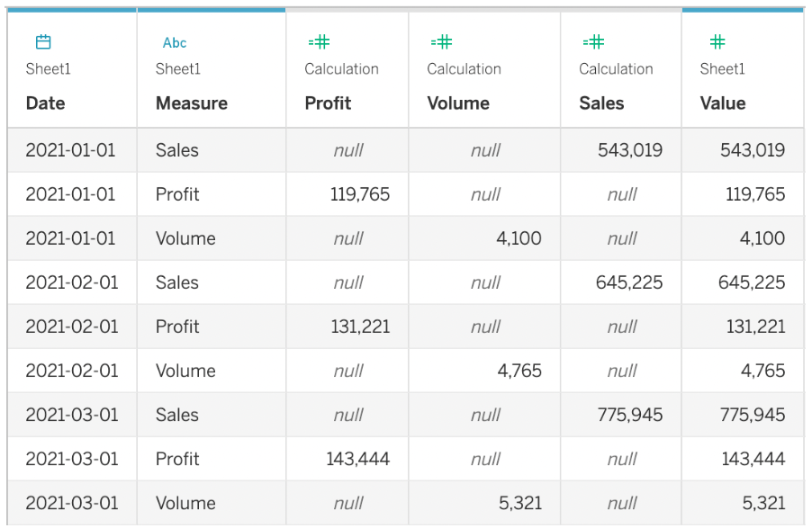
Task: Click the date type icon above Date
Action: click(x=43, y=42)
